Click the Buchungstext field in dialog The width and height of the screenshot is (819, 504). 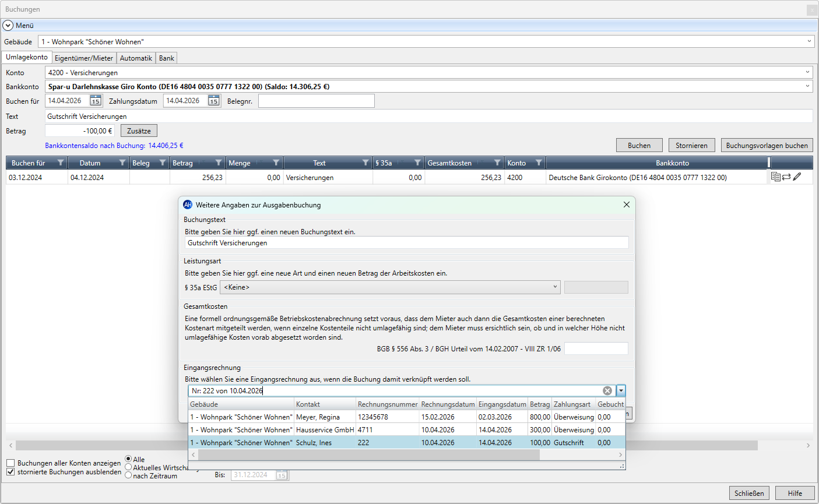406,243
